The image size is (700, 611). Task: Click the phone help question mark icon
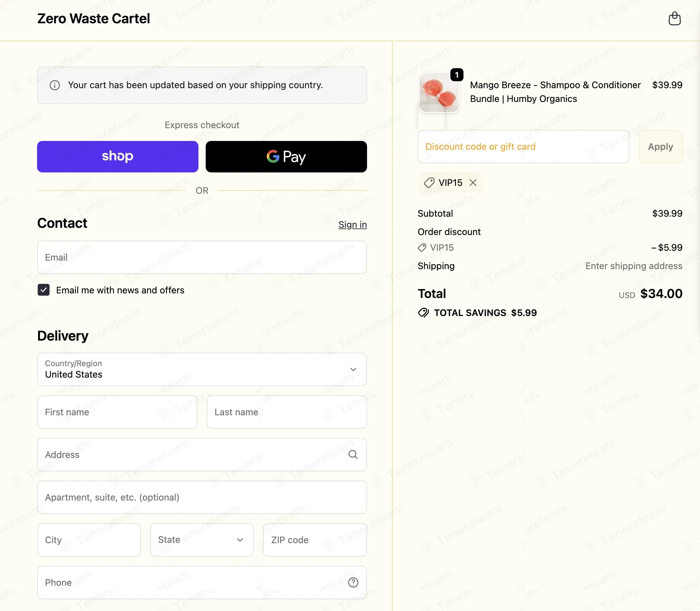(x=353, y=582)
